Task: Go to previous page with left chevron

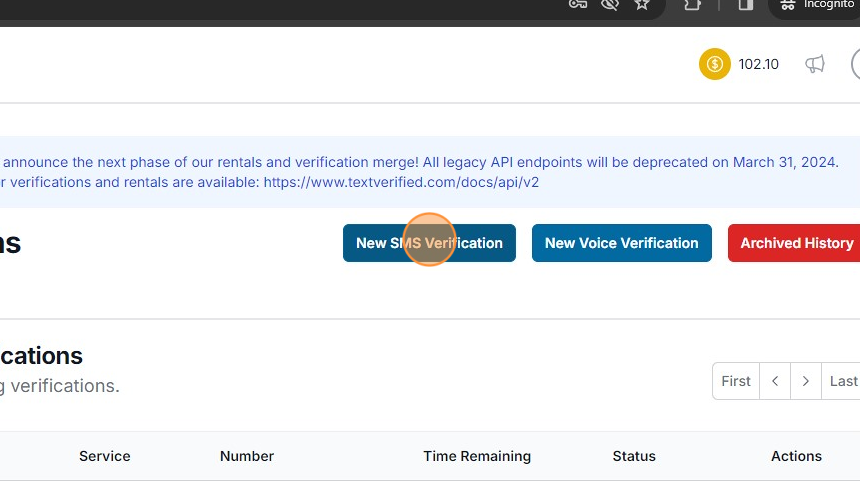Action: point(775,381)
